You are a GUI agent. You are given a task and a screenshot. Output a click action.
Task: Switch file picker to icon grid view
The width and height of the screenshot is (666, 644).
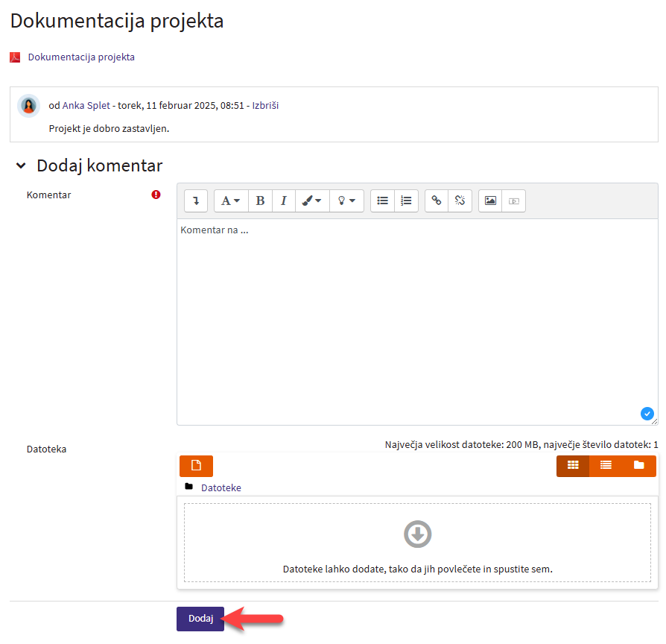[x=573, y=466]
